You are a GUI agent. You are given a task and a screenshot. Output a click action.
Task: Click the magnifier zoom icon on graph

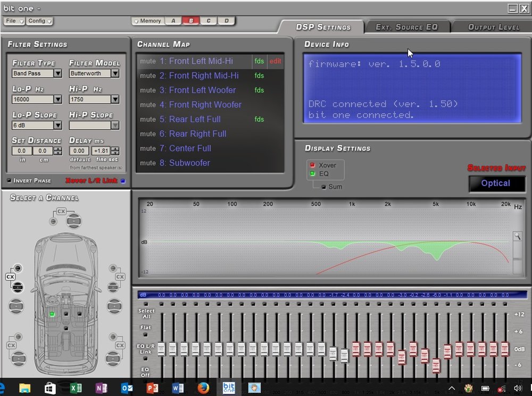[518, 236]
